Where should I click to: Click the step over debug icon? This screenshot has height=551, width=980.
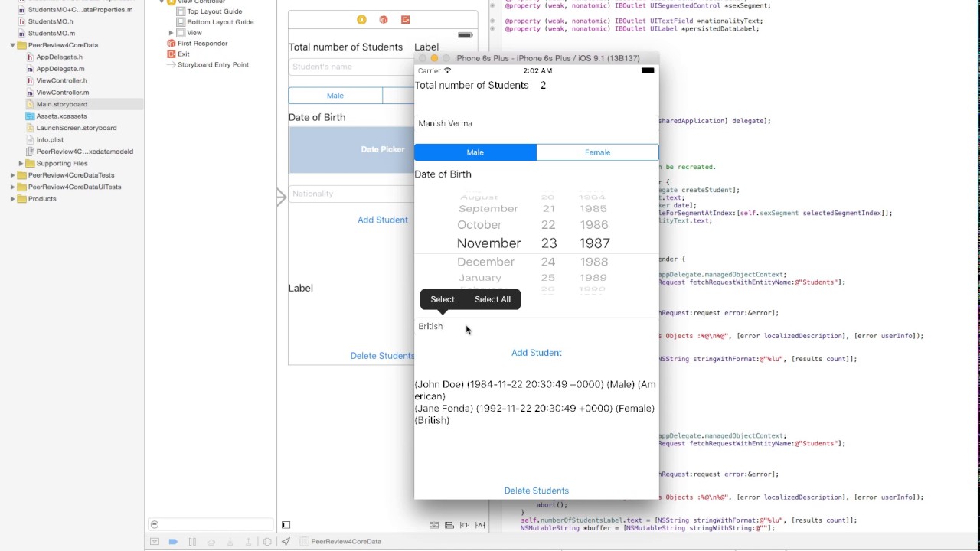211,541
